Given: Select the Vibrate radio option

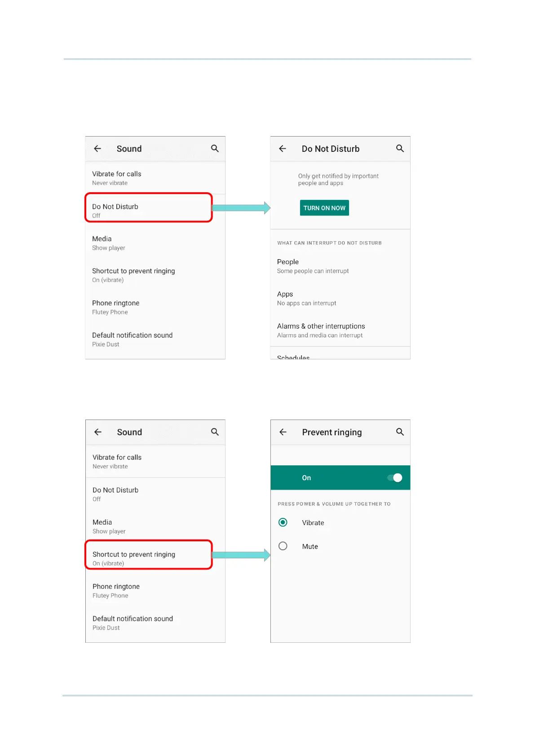Looking at the screenshot, I should coord(283,522).
